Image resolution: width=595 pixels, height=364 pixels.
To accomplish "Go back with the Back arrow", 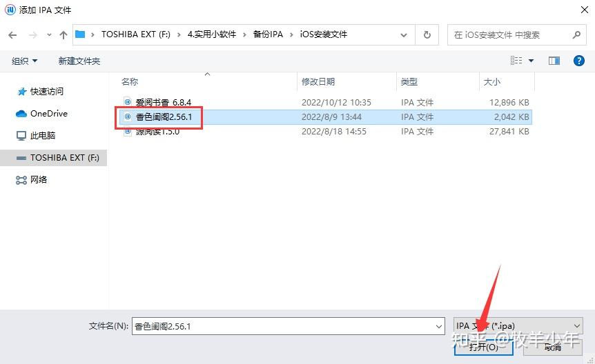I will (x=12, y=35).
